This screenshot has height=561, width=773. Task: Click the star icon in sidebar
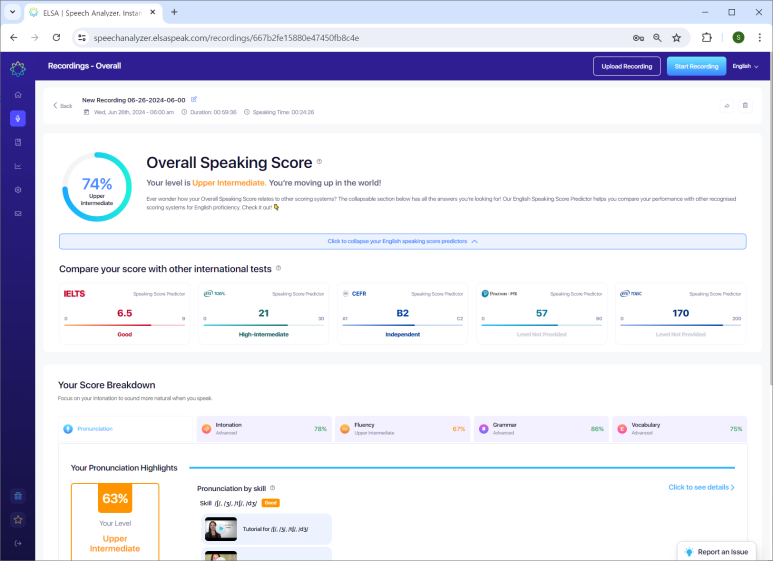pyautogui.click(x=18, y=520)
